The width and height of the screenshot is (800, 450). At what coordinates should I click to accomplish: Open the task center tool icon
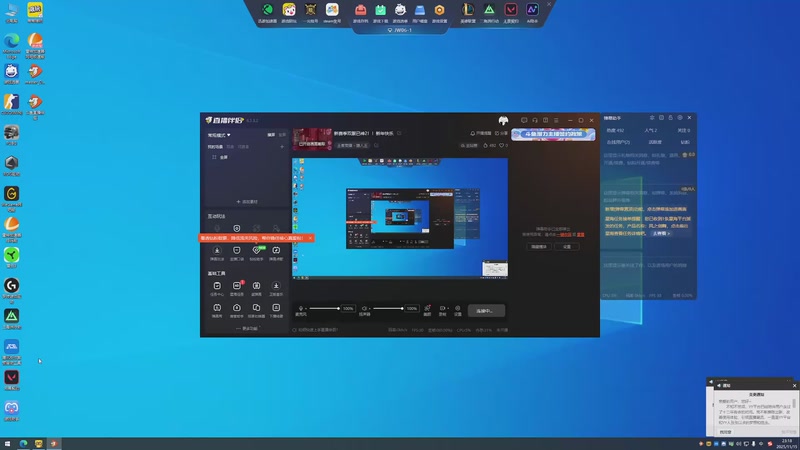pyautogui.click(x=217, y=288)
